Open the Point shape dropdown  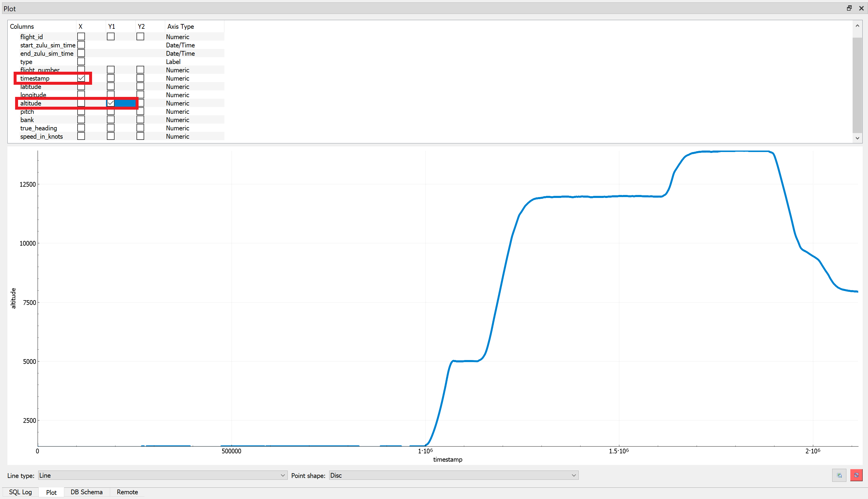tap(453, 475)
